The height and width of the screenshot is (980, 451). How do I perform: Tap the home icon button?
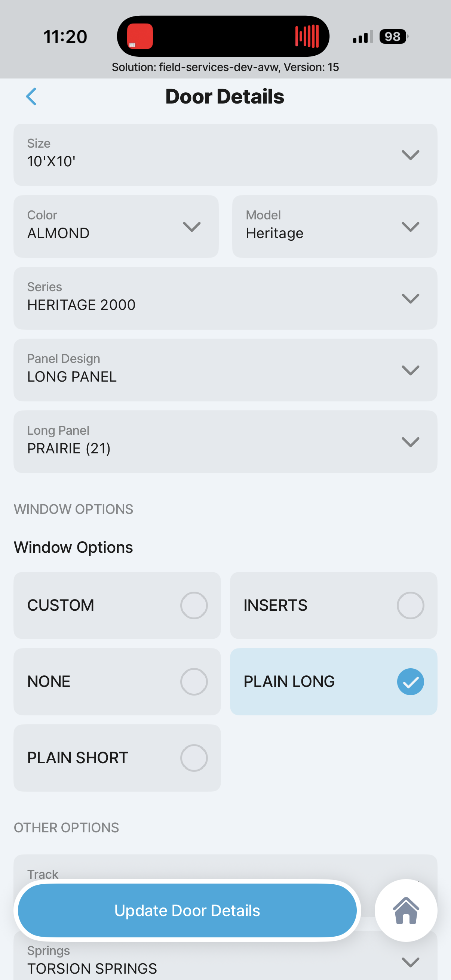pyautogui.click(x=406, y=910)
